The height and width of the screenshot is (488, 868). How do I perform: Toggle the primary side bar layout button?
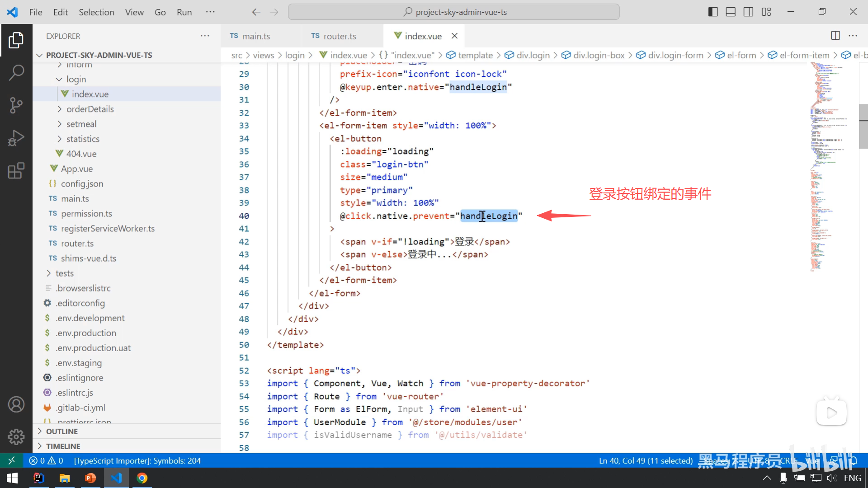click(713, 12)
